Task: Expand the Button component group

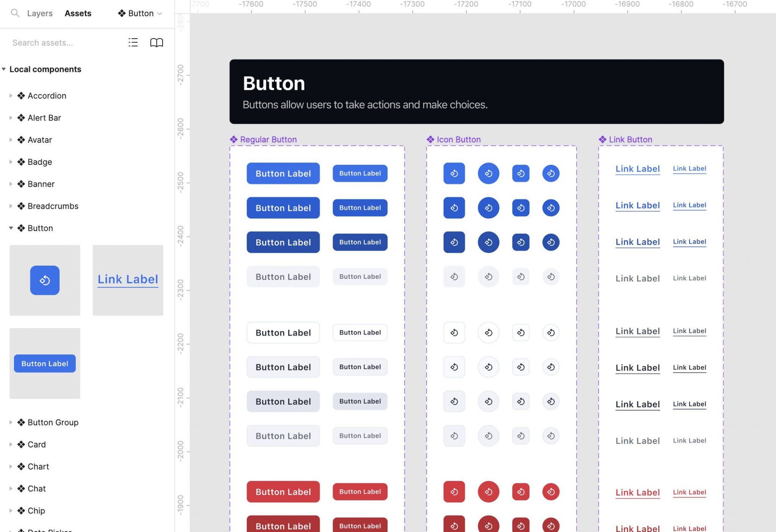Action: [11, 228]
